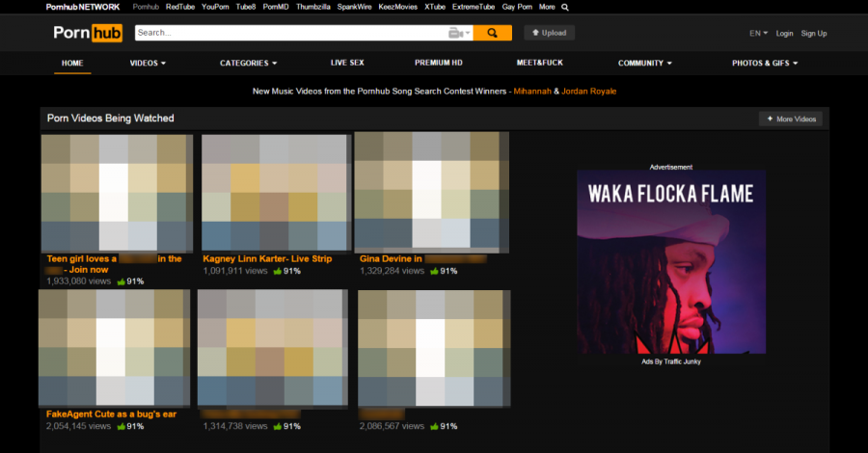Viewport: 868px width, 453px height.
Task: Open the LIVE SEX menu item
Action: 347,63
